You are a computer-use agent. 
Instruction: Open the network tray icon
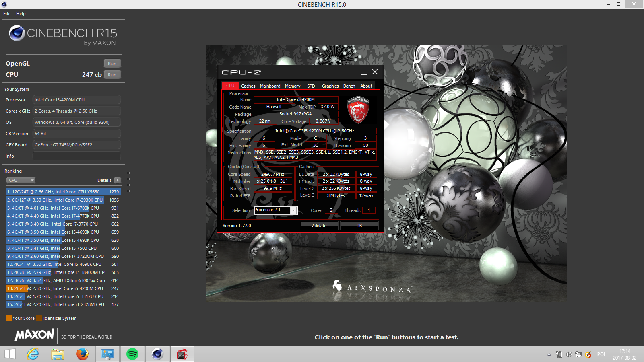coord(578,354)
